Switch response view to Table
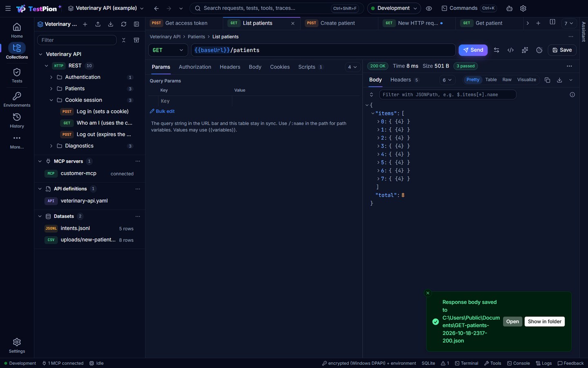Viewport: 588px width, 368px height. click(x=491, y=80)
